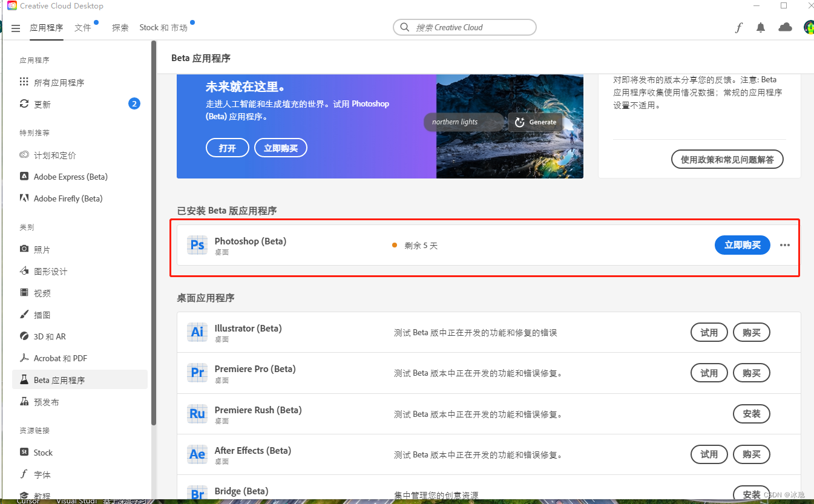This screenshot has width=814, height=504.
Task: Open Fonts (字体) resource link in sidebar
Action: pyautogui.click(x=80, y=474)
